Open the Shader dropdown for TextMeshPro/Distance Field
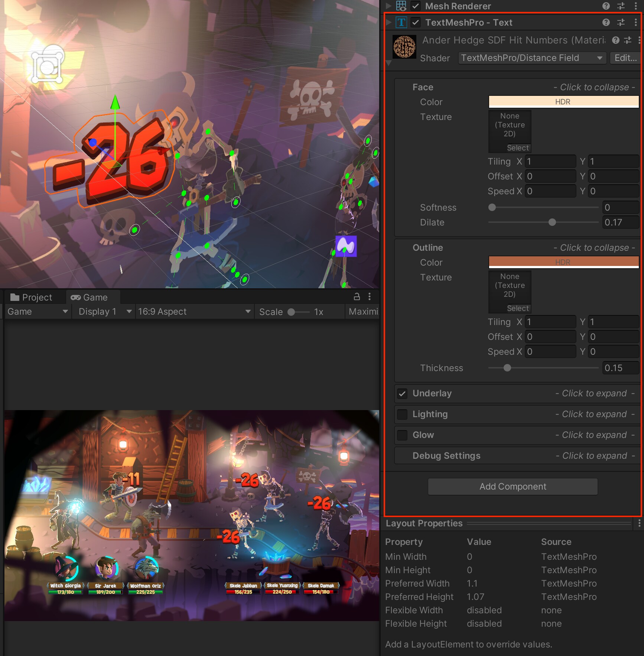 pos(532,58)
